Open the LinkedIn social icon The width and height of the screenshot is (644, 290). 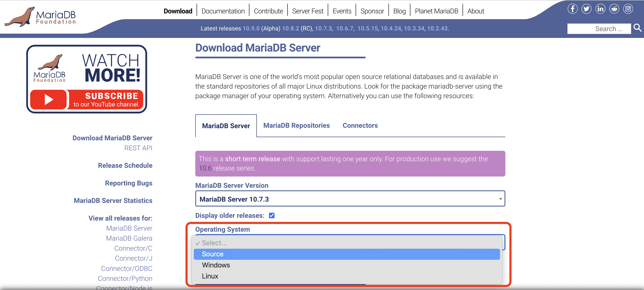click(x=600, y=9)
